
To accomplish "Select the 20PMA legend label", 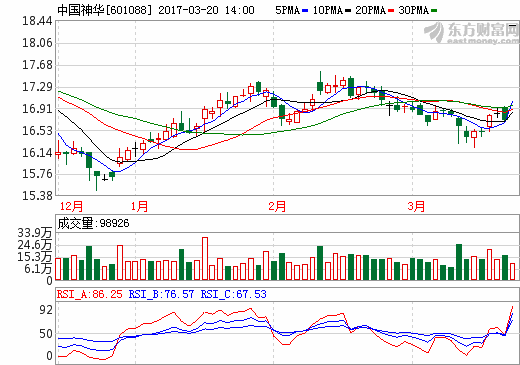I will click(371, 10).
